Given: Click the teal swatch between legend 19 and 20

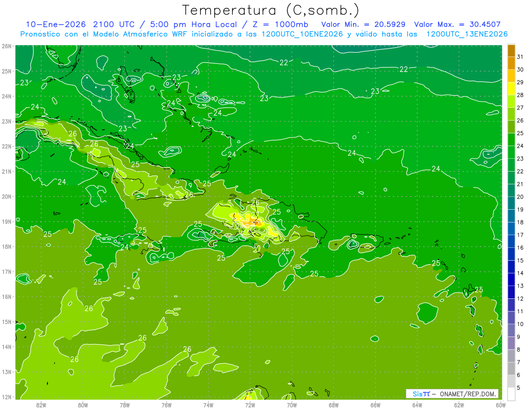Looking at the screenshot, I should [x=511, y=204].
